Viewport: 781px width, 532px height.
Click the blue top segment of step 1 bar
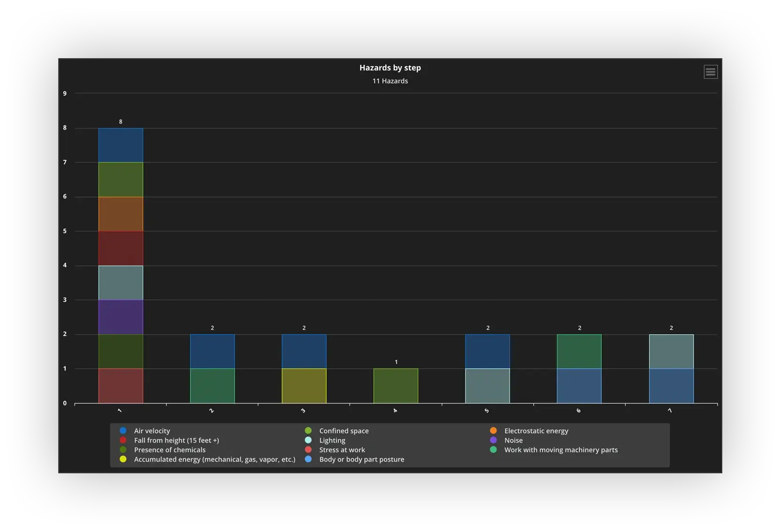(x=121, y=145)
